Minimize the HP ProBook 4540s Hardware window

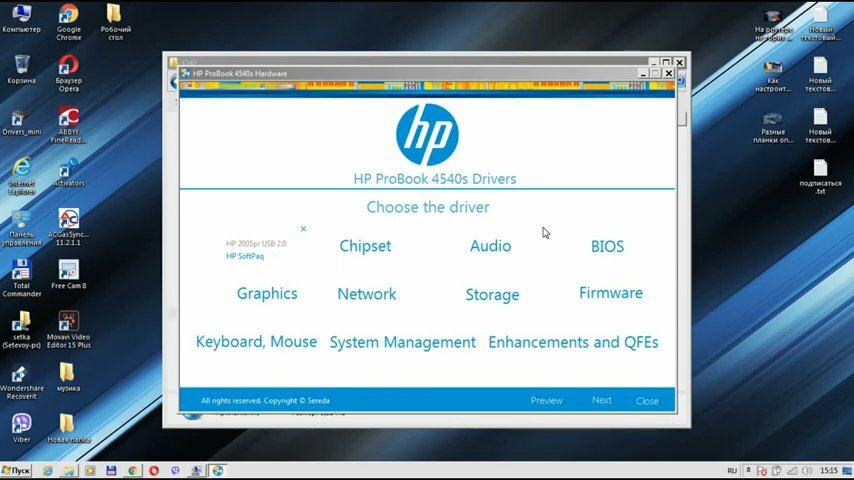(643, 73)
